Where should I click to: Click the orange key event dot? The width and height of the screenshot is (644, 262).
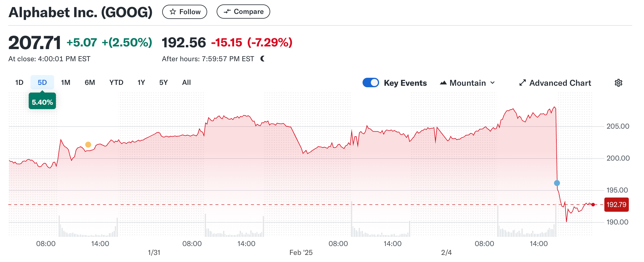point(88,145)
